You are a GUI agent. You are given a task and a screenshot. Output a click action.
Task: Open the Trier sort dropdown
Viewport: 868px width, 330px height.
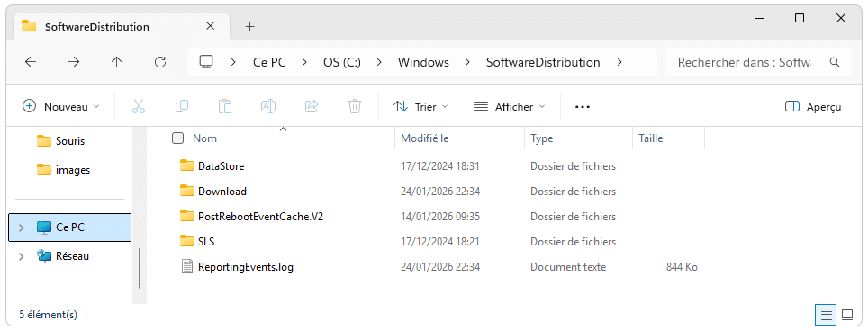pyautogui.click(x=420, y=107)
